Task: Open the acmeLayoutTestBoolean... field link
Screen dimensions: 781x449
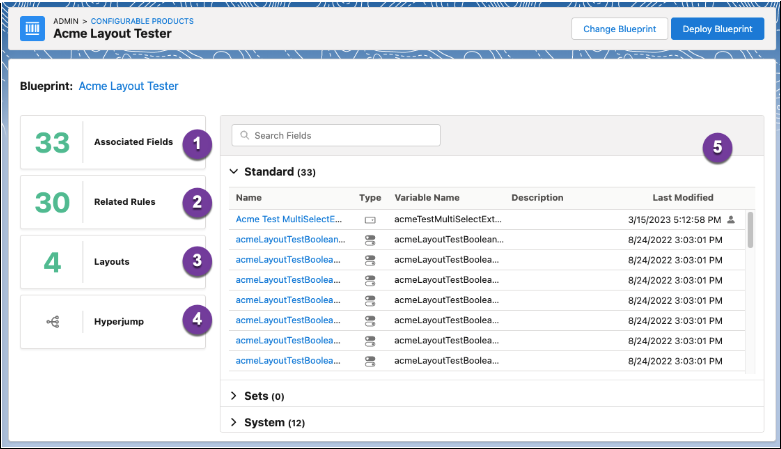Action: point(290,240)
